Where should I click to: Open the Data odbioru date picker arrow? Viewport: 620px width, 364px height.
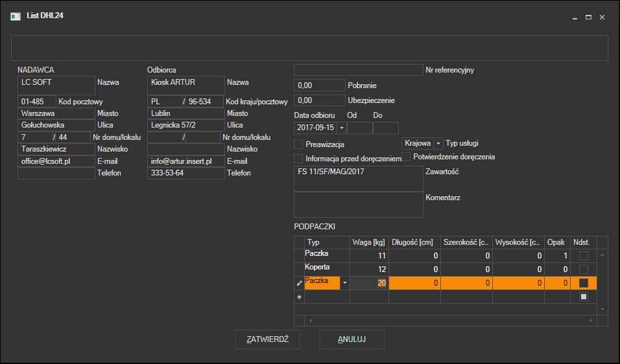tap(342, 128)
